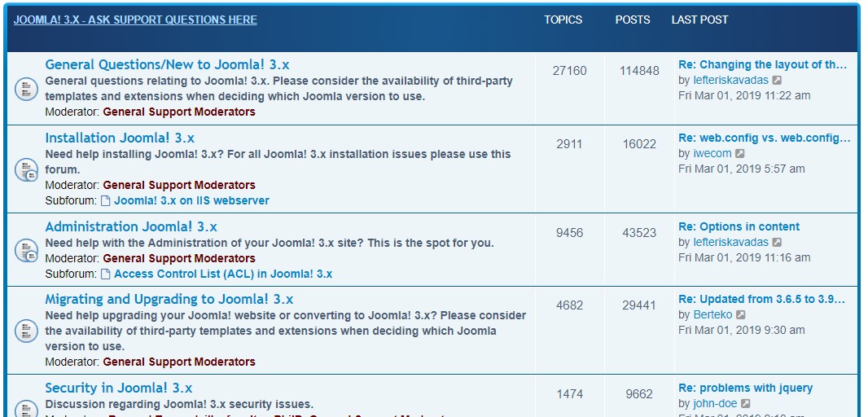View lefteriskavadas profile in Administration row

point(730,243)
